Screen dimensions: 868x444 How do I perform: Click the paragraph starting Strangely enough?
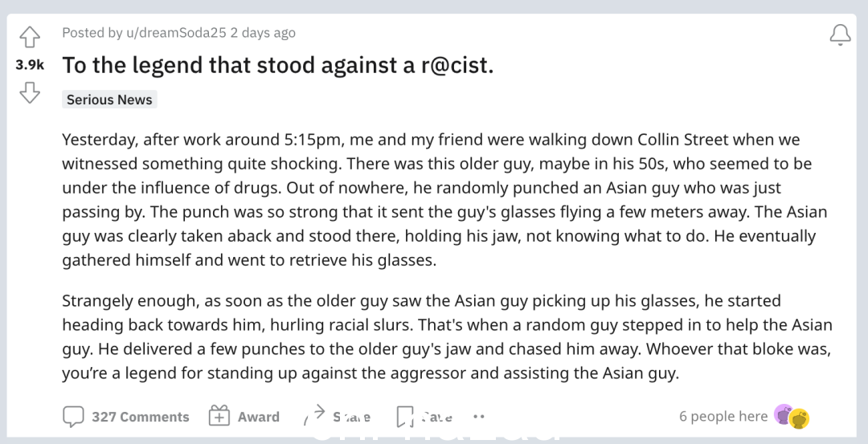pos(448,336)
